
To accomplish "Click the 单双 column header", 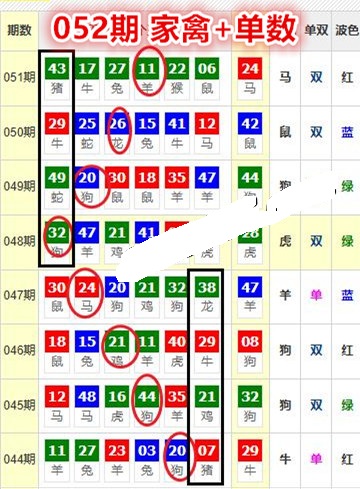I will click(x=316, y=30).
